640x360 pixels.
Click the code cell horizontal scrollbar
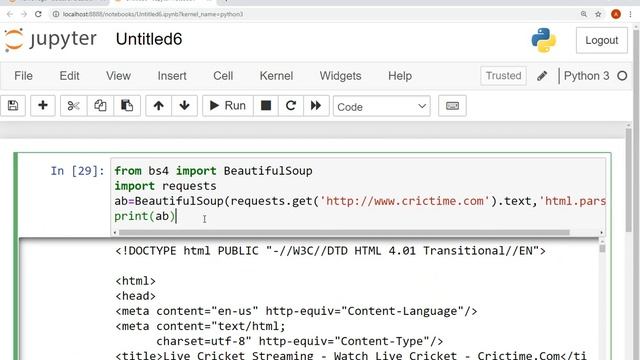tap(344, 233)
